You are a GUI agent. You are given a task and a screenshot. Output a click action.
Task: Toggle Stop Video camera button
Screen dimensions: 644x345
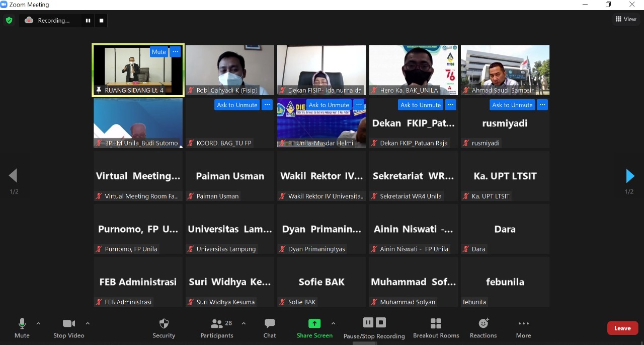pyautogui.click(x=69, y=328)
